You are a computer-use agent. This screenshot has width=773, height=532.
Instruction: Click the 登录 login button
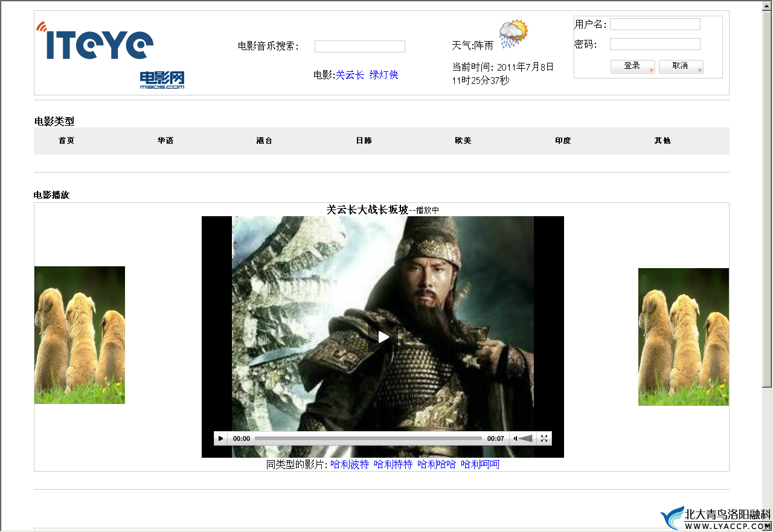coord(633,66)
